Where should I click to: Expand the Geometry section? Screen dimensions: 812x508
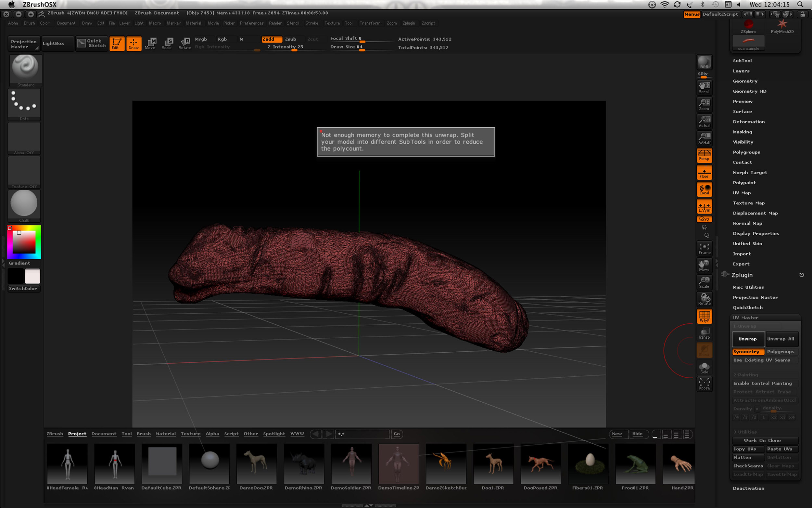coord(745,81)
